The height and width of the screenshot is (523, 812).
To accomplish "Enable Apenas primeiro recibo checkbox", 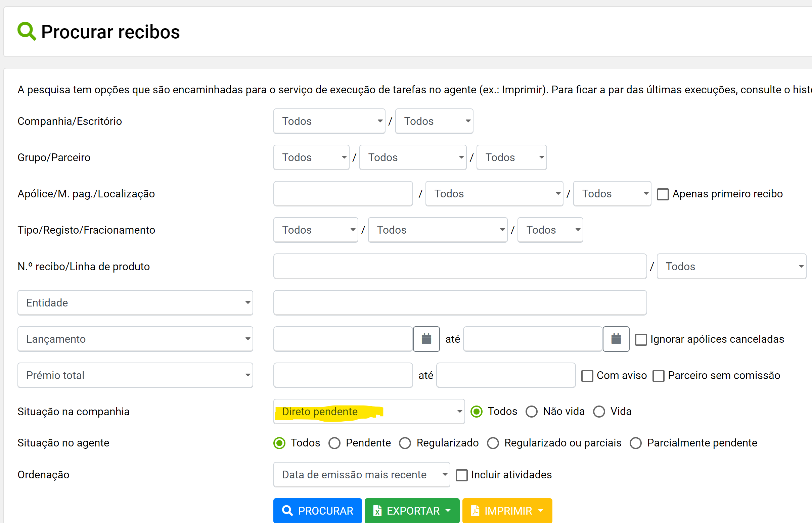I will pyautogui.click(x=663, y=194).
